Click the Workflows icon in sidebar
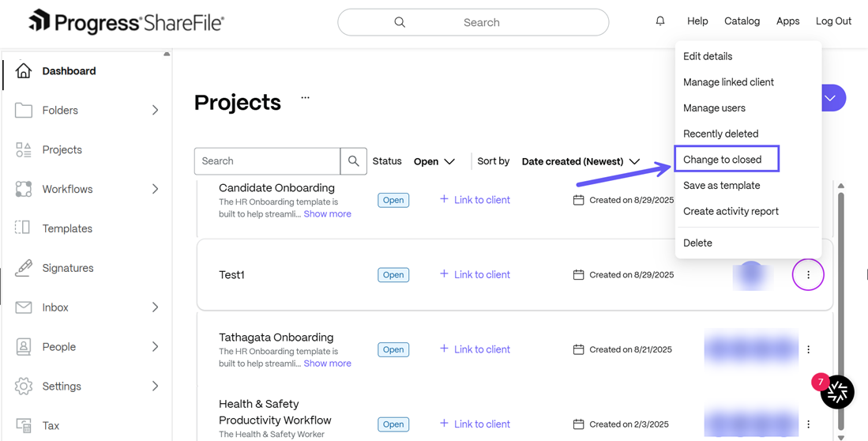 point(24,189)
